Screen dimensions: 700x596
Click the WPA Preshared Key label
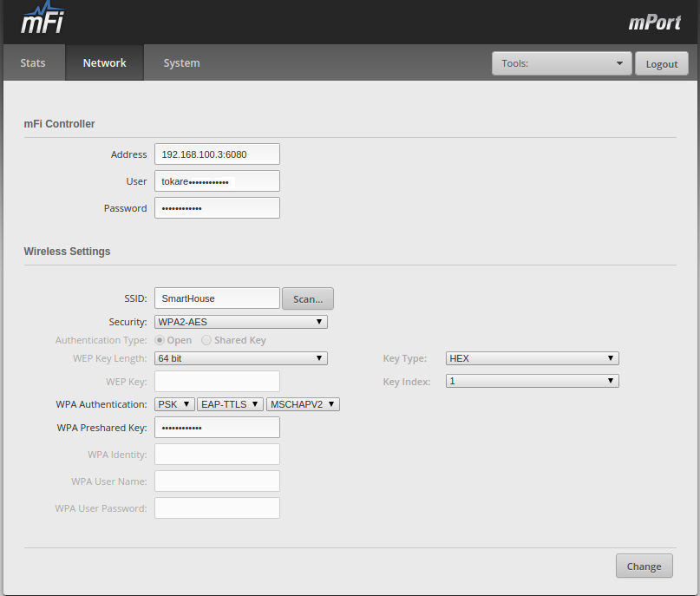point(101,428)
